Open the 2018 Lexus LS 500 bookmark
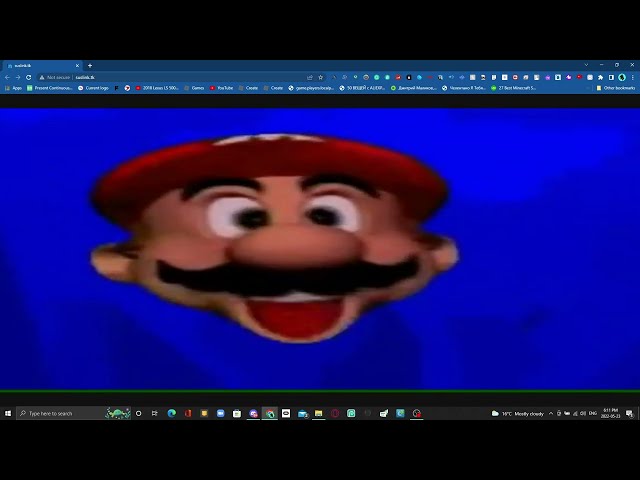This screenshot has height=480, width=640. pyautogui.click(x=157, y=88)
